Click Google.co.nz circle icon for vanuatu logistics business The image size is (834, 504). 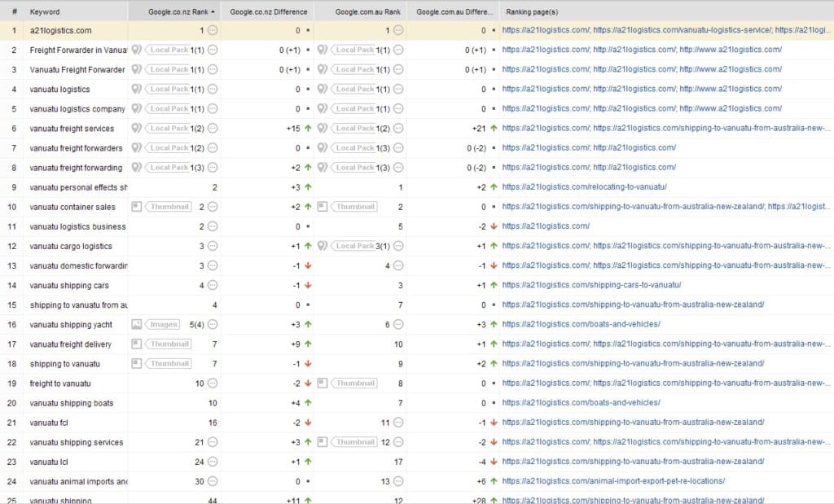click(x=213, y=226)
